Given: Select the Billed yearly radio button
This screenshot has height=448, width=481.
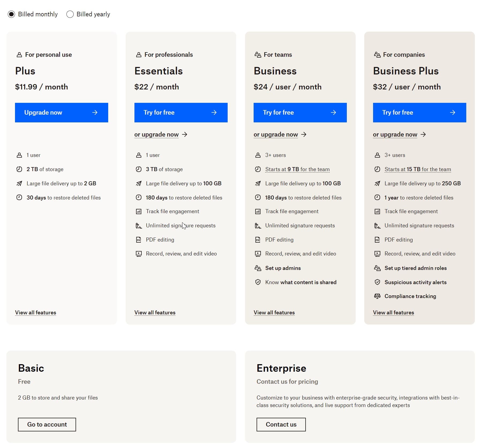Looking at the screenshot, I should [70, 14].
